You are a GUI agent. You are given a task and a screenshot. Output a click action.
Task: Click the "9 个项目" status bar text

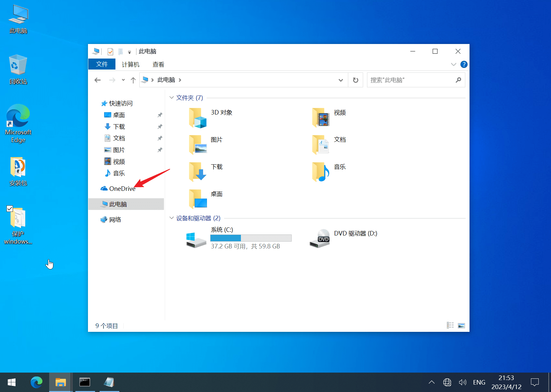pyautogui.click(x=107, y=326)
